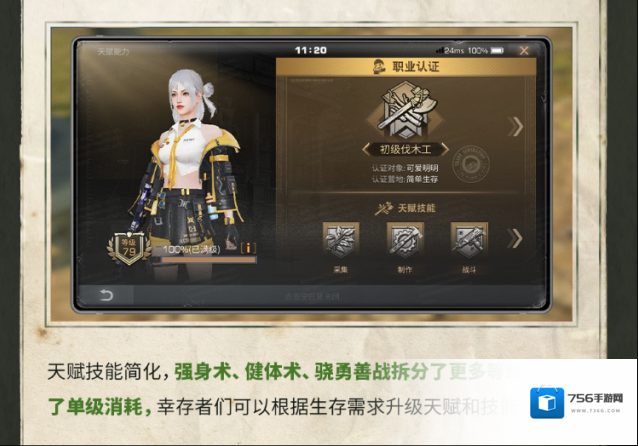Close the profession panel with the orange X
This screenshot has height=446, width=638.
click(x=524, y=50)
